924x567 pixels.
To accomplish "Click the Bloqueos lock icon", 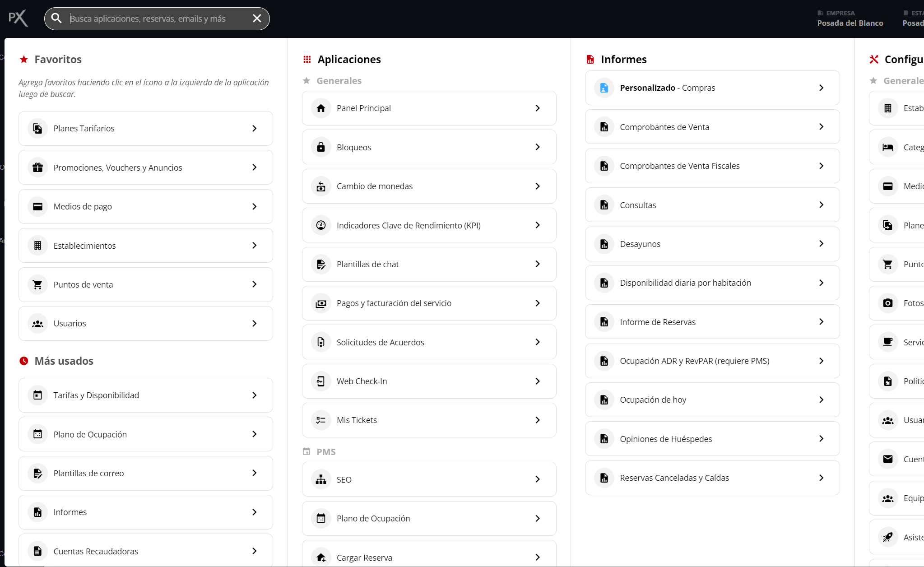I will 321,147.
